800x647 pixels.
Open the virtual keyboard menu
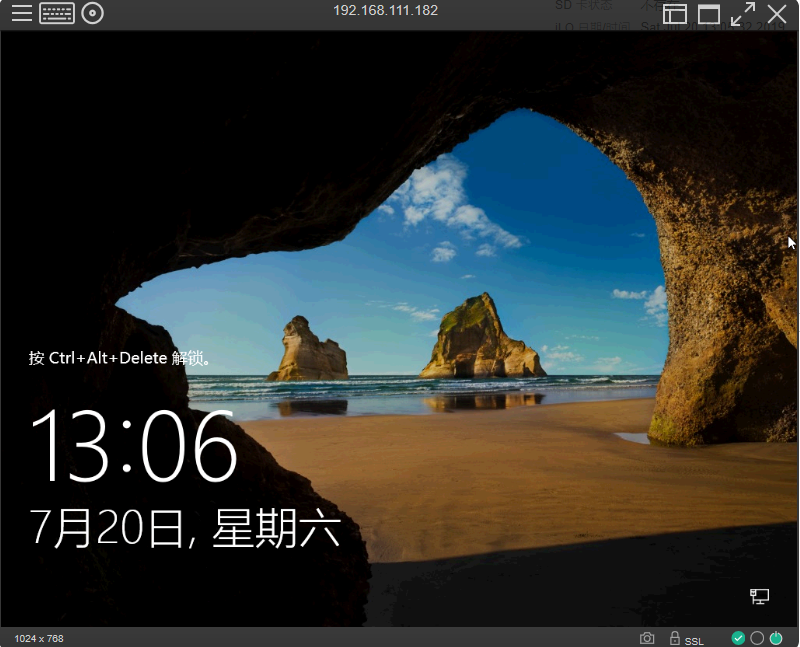(x=57, y=14)
